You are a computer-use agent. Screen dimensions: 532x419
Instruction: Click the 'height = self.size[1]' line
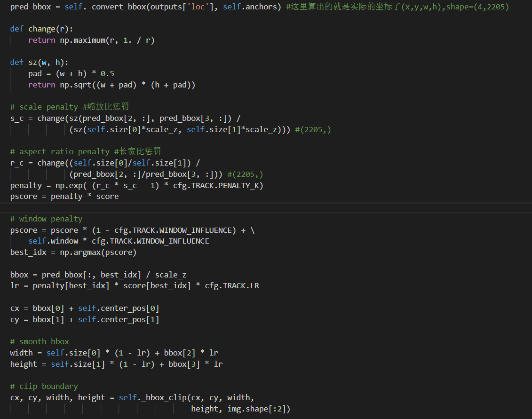(116, 364)
